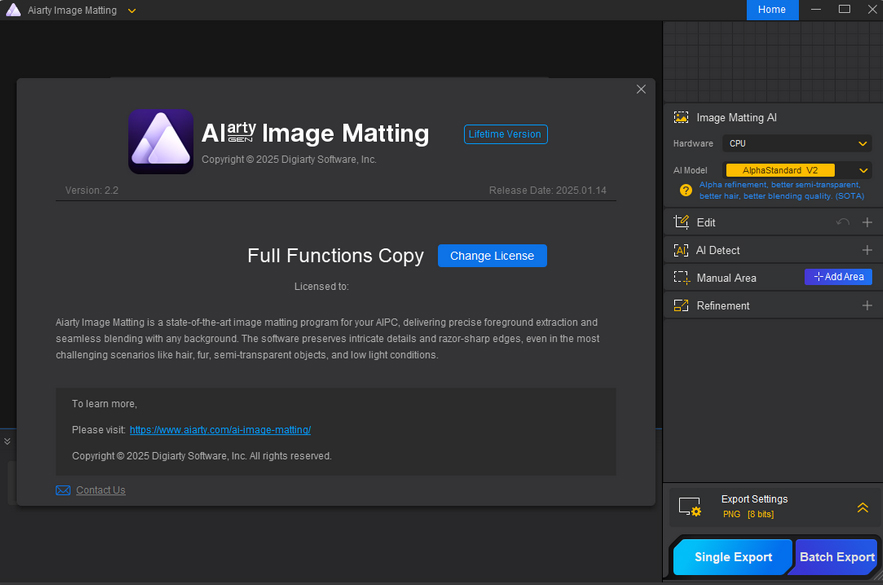Open the Hardware CPU dropdown
The height and width of the screenshot is (585, 883).
pos(797,144)
